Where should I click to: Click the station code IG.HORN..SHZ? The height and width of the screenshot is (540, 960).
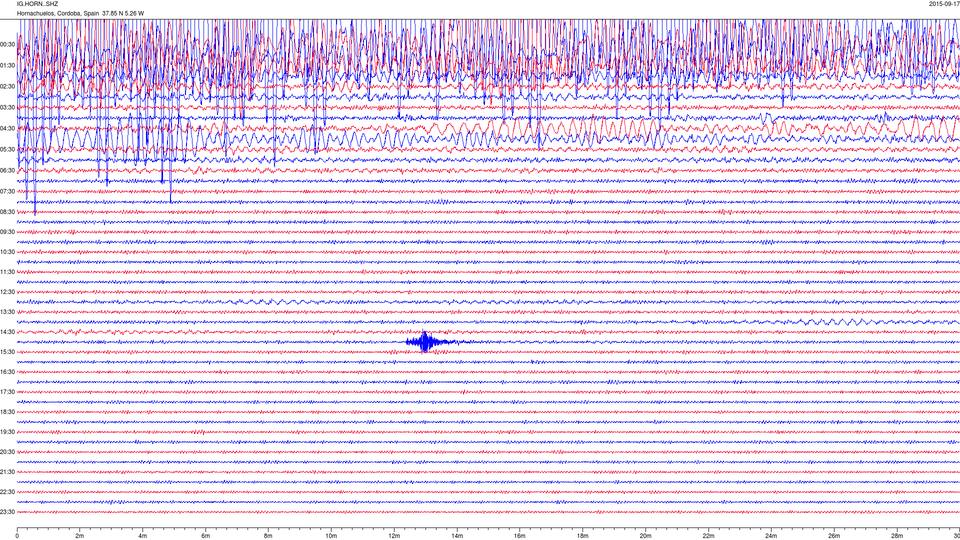(37, 4)
